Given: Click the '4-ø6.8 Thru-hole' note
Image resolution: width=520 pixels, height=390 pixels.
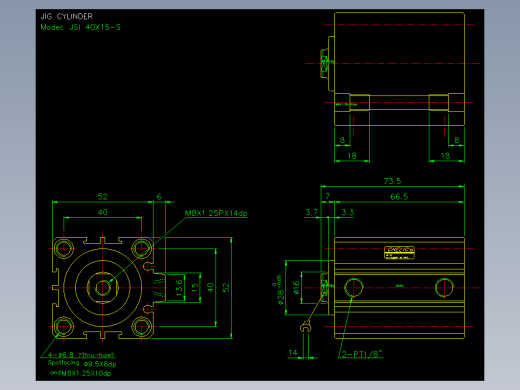Looking at the screenshot, I should click(x=81, y=355).
